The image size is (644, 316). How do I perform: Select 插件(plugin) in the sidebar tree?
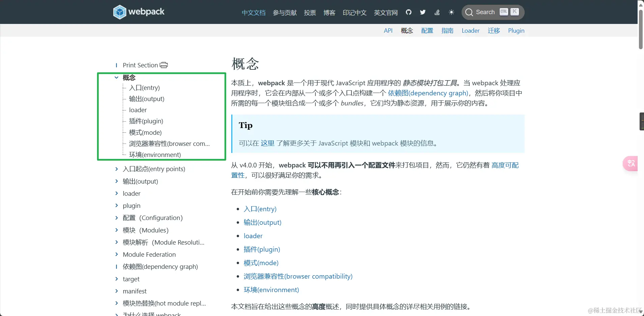[x=146, y=121]
